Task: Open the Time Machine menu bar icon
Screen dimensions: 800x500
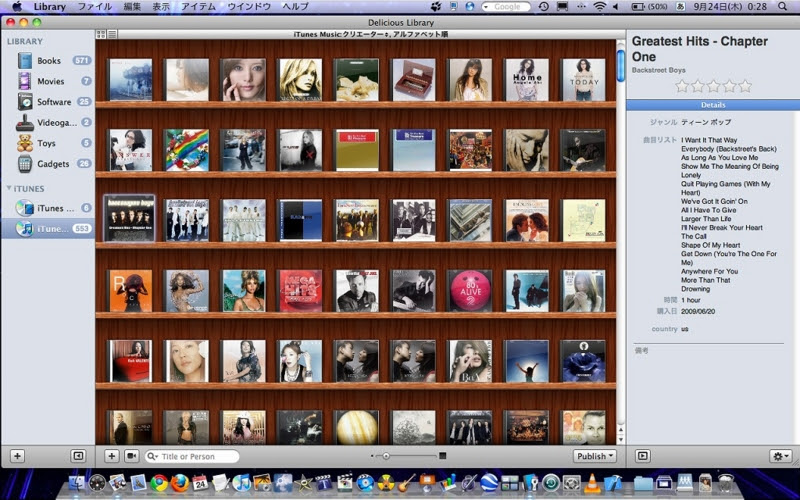Action: pyautogui.click(x=543, y=7)
